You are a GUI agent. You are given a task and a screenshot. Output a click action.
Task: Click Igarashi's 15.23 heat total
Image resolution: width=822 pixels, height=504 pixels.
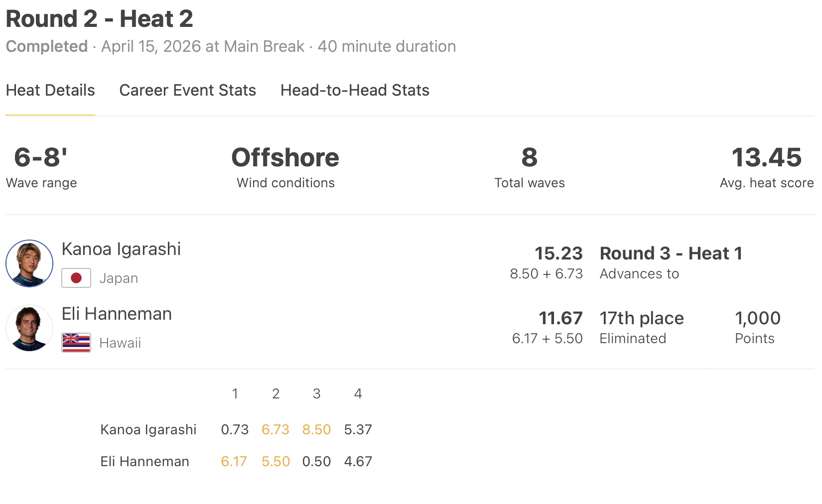(558, 253)
